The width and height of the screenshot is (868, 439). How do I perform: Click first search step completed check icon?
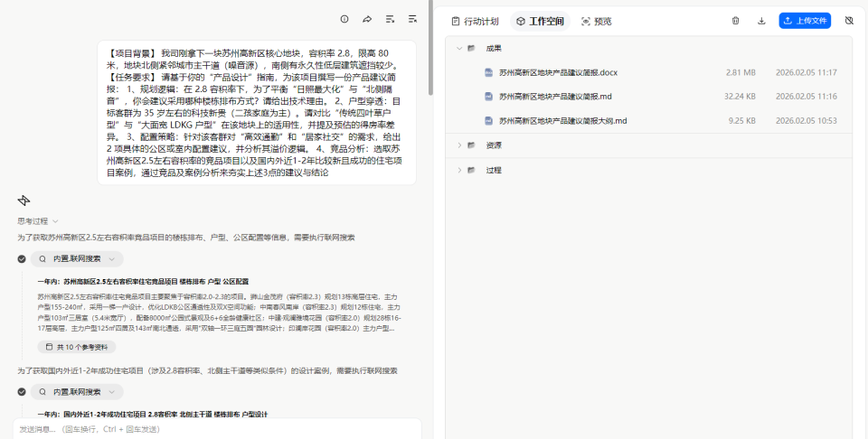pos(22,258)
